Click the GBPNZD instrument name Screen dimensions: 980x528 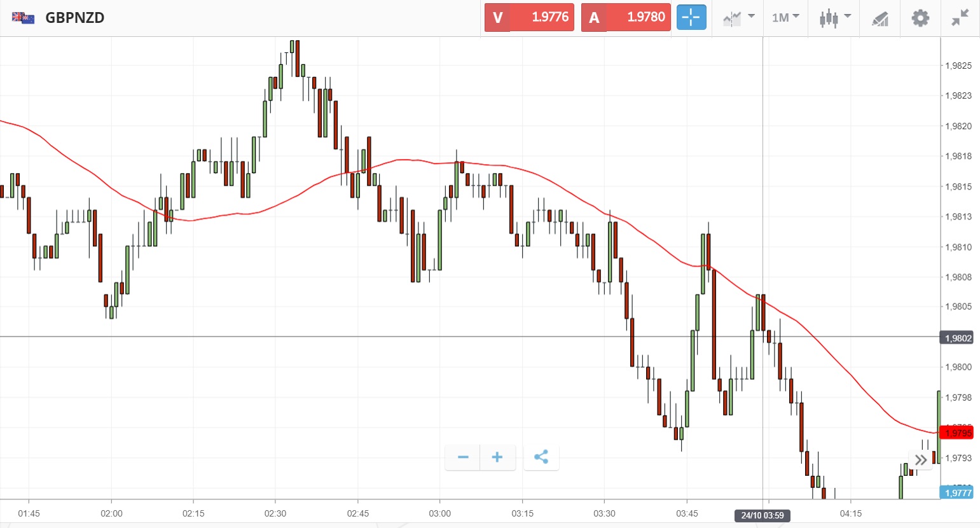point(75,18)
